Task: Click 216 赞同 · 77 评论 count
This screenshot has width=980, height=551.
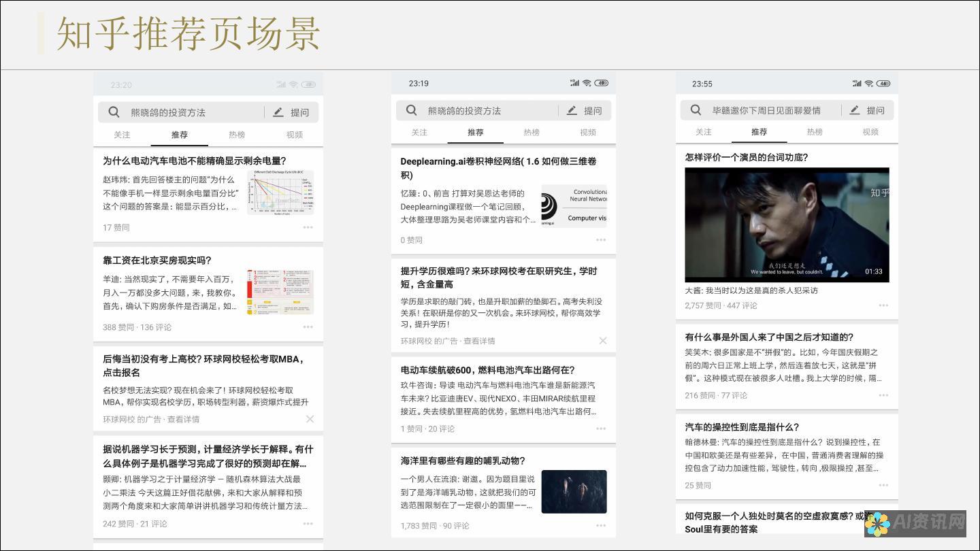Action: 716,395
